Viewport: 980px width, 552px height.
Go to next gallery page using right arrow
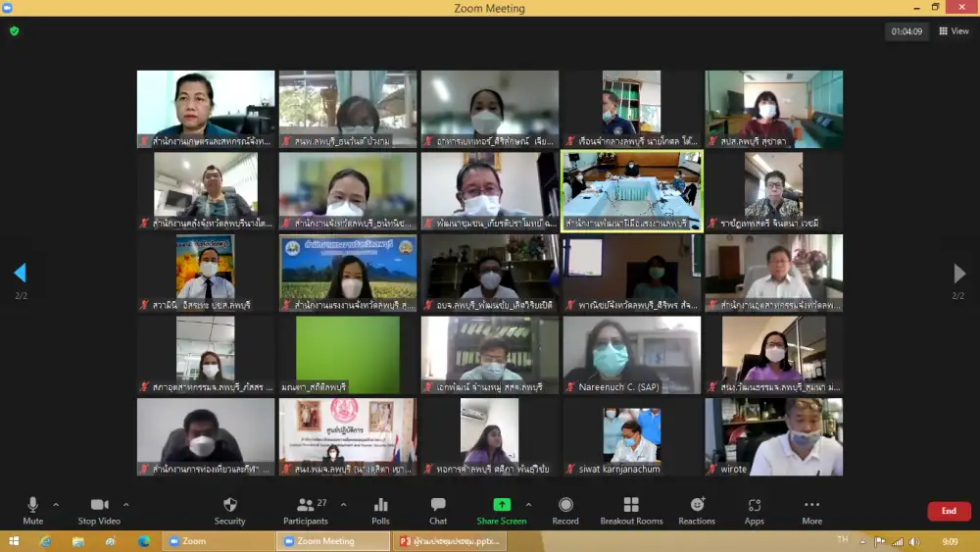tap(959, 274)
